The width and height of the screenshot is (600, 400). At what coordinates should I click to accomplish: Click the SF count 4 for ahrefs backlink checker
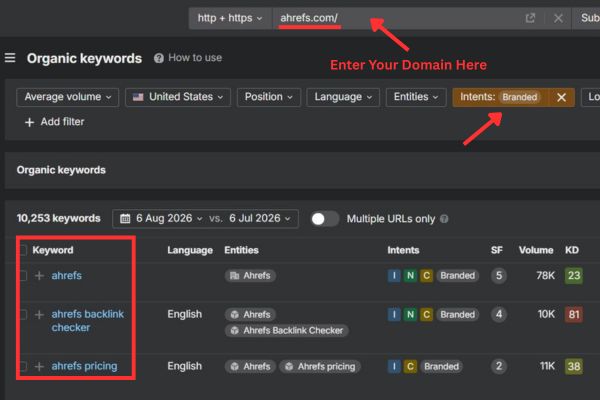pos(499,315)
